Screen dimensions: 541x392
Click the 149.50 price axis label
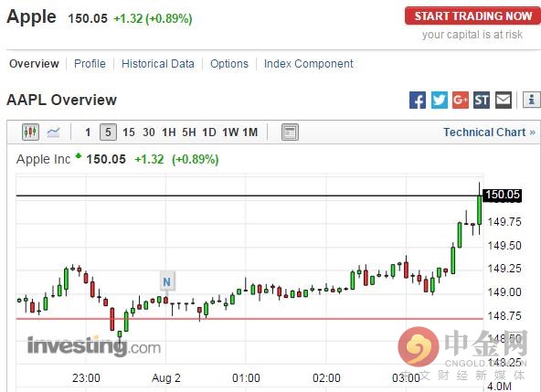tap(504, 246)
